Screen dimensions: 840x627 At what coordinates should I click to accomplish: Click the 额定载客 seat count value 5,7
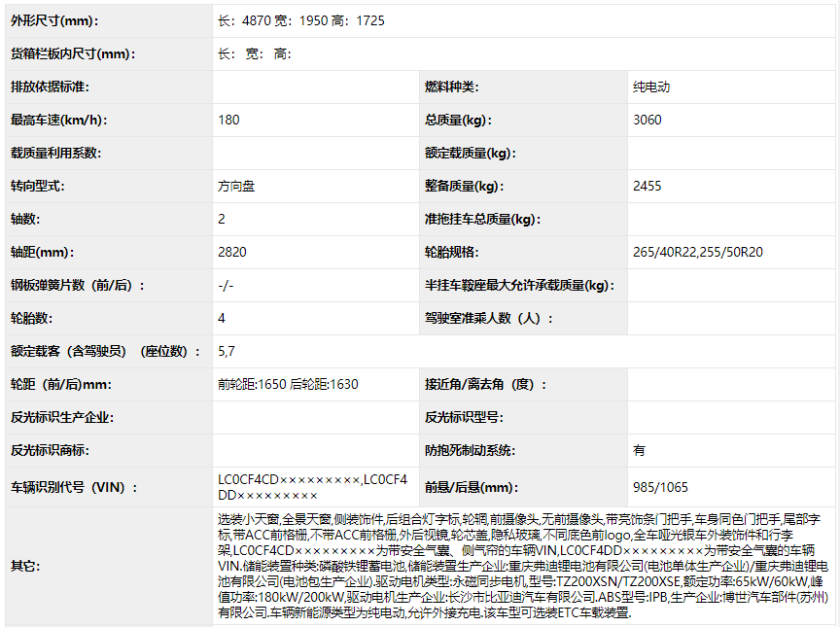(x=227, y=351)
